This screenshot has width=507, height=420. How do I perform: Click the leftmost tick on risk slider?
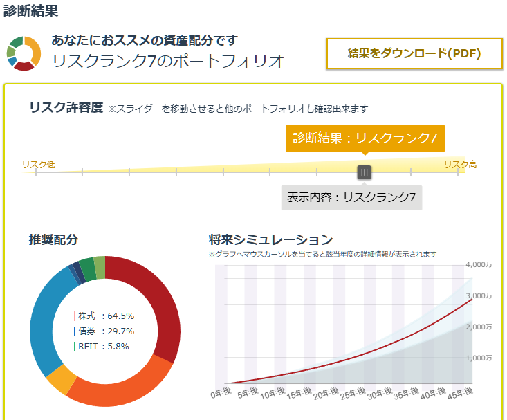tap(36, 172)
